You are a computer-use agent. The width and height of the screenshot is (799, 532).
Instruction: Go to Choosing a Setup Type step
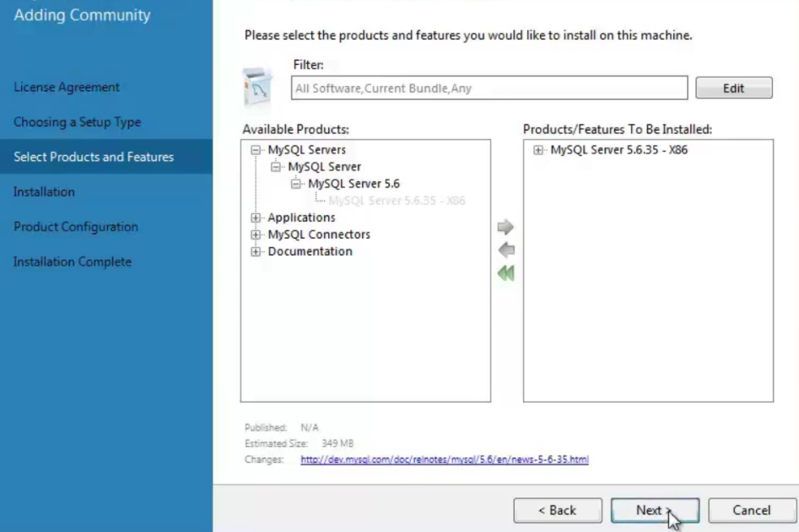pyautogui.click(x=77, y=122)
